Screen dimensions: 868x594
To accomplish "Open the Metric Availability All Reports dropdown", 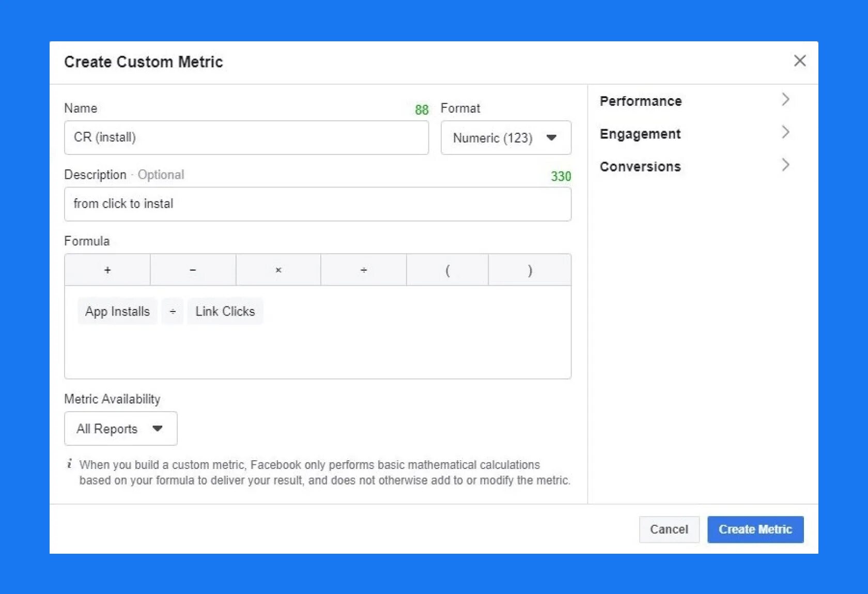I will click(x=120, y=429).
